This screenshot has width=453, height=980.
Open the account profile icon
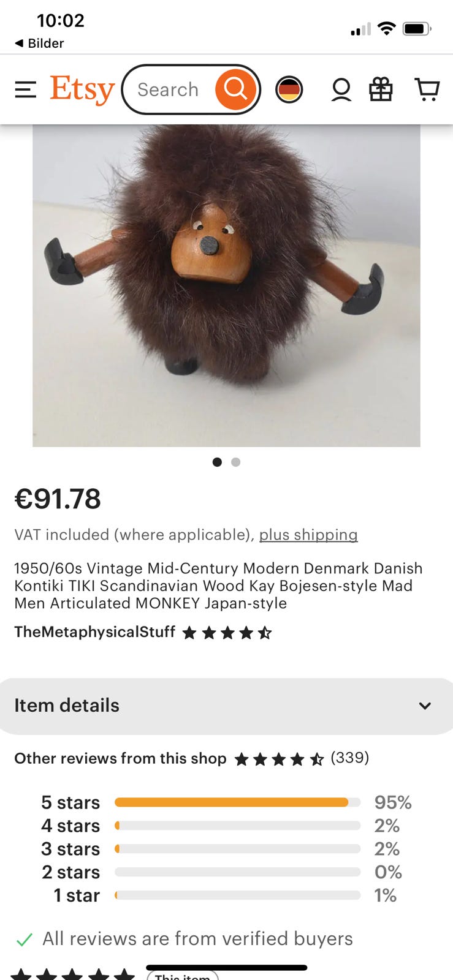tap(341, 89)
